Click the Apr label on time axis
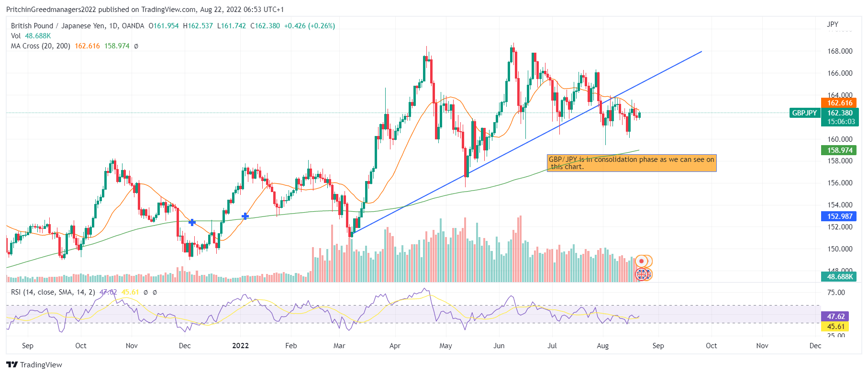868x375 pixels. [395, 346]
